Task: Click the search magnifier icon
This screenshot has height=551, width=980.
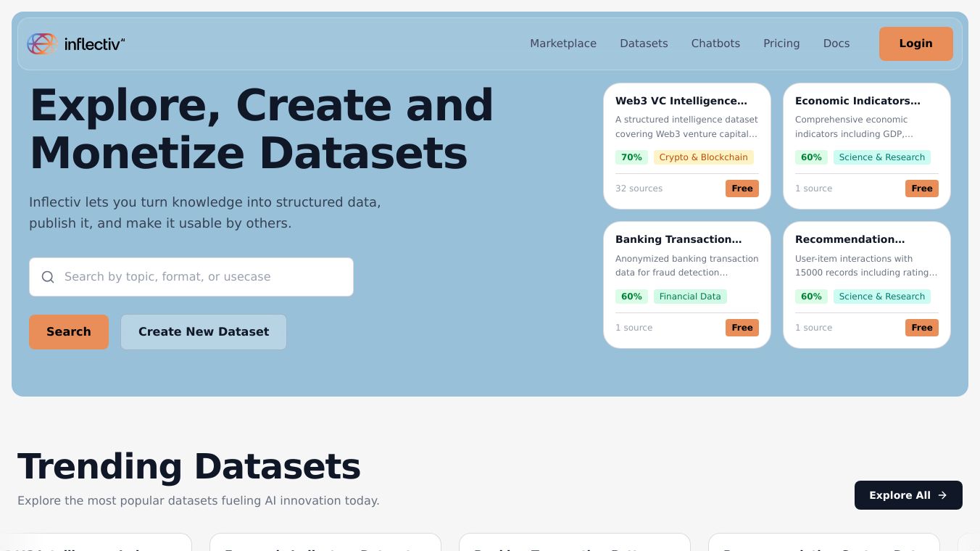Action: 48,277
